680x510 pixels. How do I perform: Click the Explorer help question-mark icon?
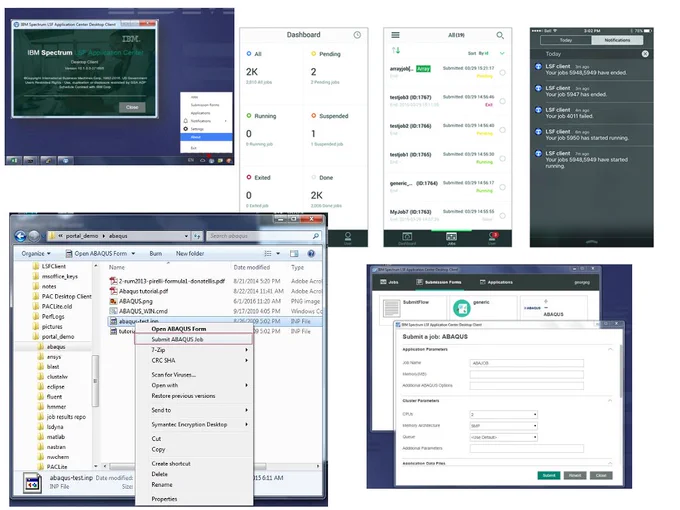tap(311, 254)
